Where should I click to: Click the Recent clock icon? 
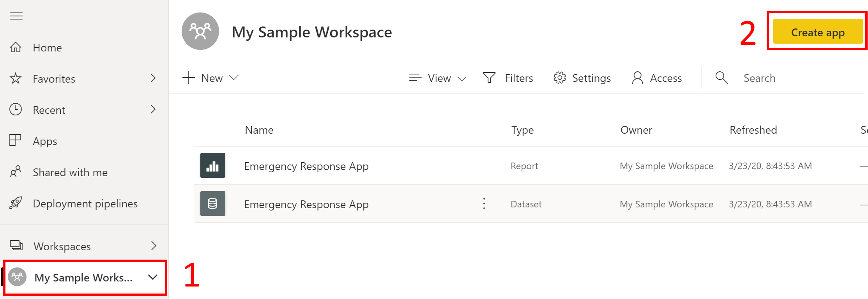(x=16, y=110)
